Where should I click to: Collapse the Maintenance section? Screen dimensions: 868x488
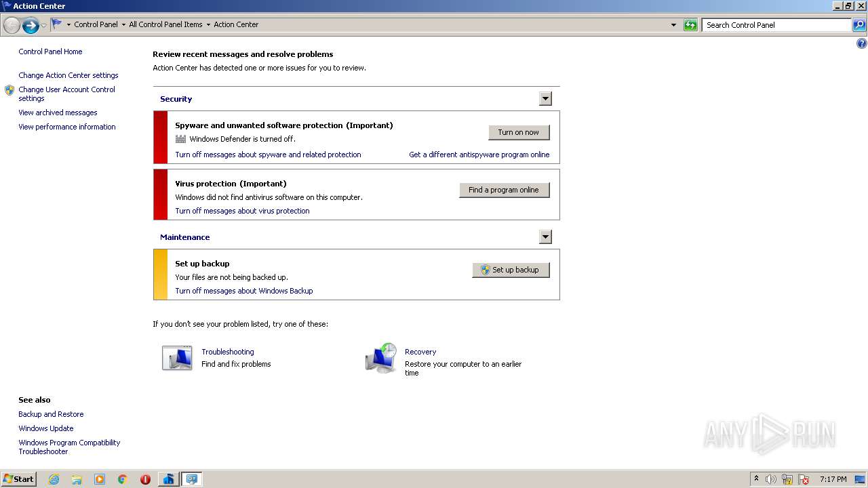pyautogui.click(x=545, y=237)
